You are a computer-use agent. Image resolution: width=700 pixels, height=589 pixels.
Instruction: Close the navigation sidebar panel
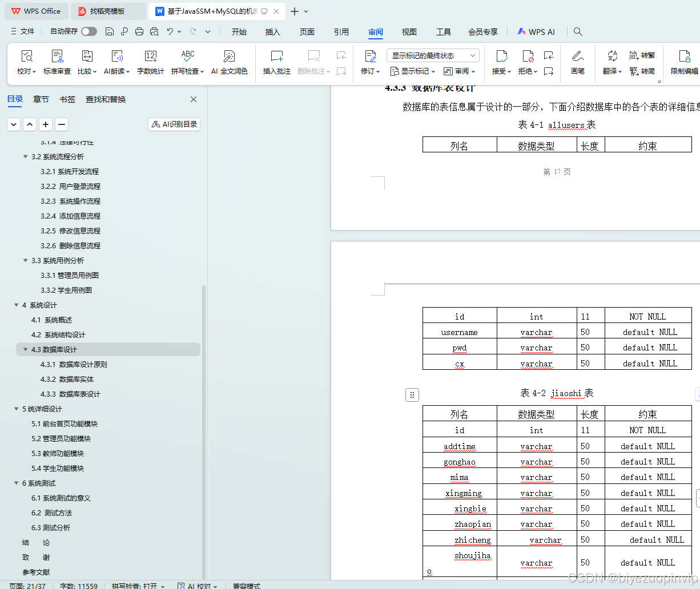[x=194, y=99]
